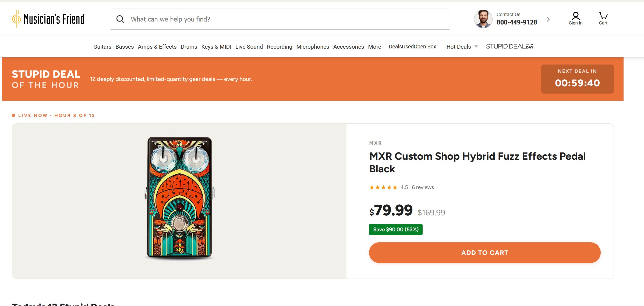Add the MXR fuzz pedal to cart
The image size is (644, 306).
(x=485, y=252)
